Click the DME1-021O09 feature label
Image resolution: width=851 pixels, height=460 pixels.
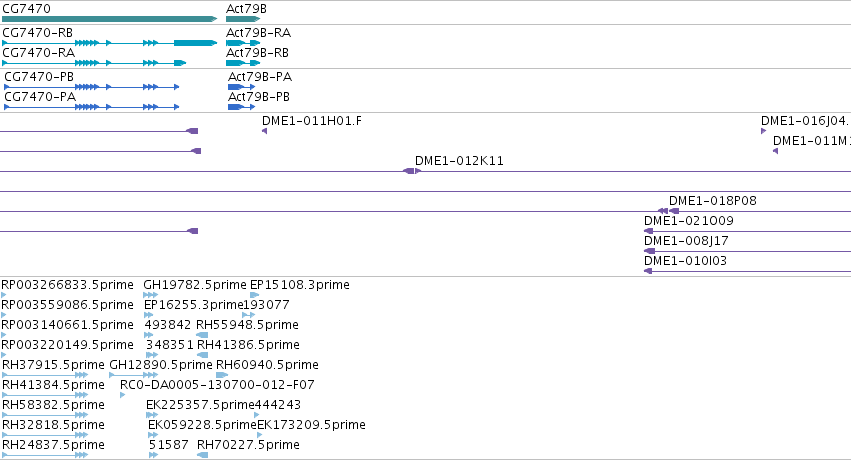688,221
